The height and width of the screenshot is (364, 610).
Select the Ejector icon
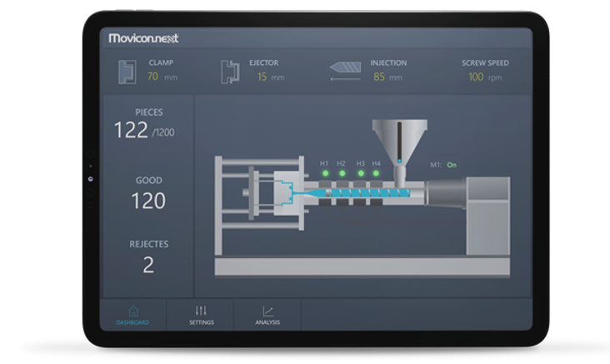[230, 72]
